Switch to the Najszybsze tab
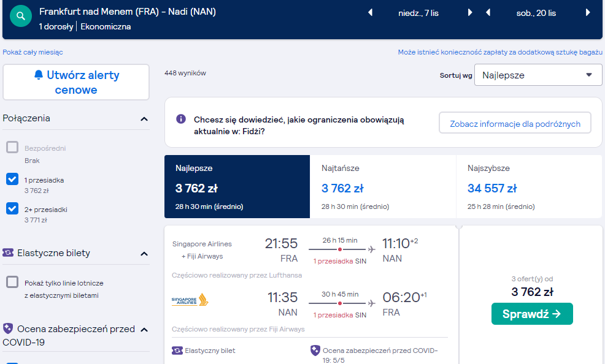Screen dimensions: 605x364 click(x=529, y=187)
